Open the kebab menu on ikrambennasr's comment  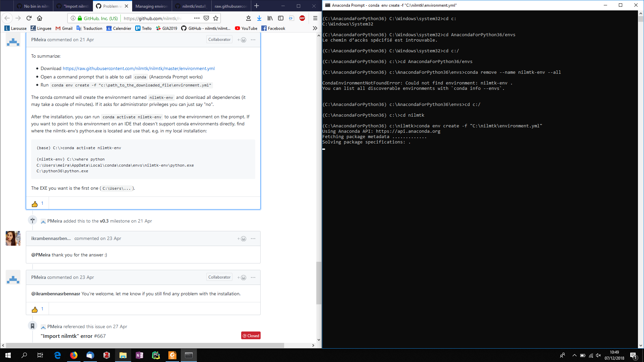(253, 238)
